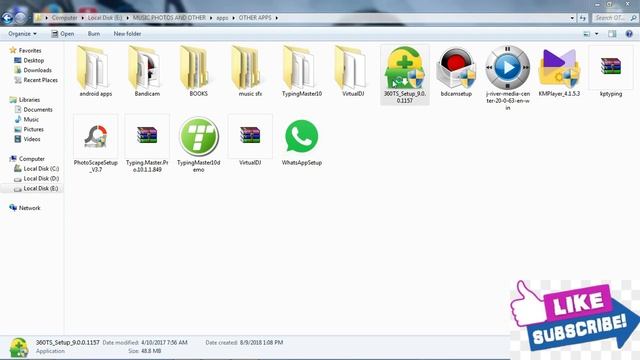Select the KMPlayer_4.1.5.3 installer

coord(559,71)
